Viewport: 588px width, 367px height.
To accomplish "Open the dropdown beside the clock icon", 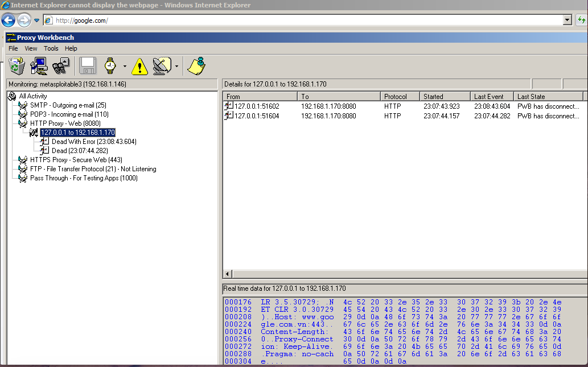I will click(x=124, y=65).
